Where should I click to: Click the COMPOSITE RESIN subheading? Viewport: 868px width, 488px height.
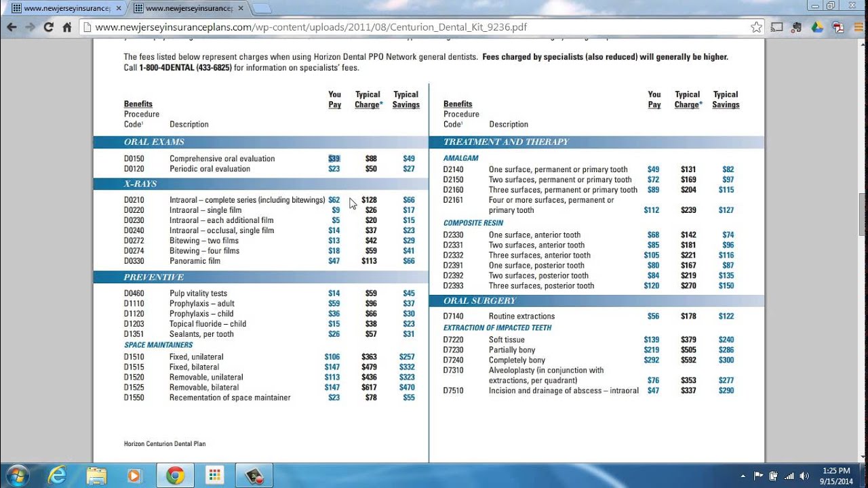473,223
